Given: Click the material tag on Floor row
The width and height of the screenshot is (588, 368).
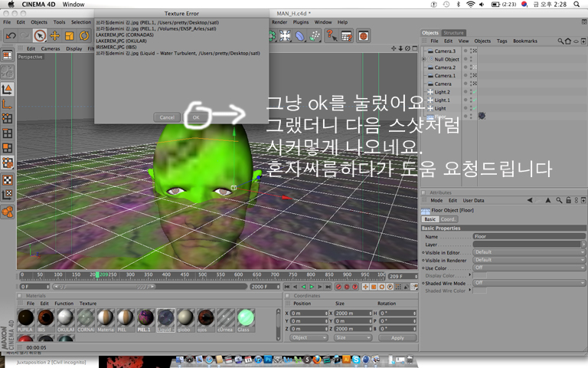Looking at the screenshot, I should pyautogui.click(x=482, y=116).
